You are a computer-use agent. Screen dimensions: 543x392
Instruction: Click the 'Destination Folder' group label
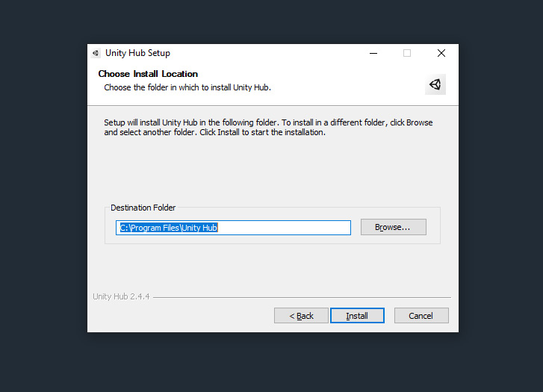pos(143,208)
